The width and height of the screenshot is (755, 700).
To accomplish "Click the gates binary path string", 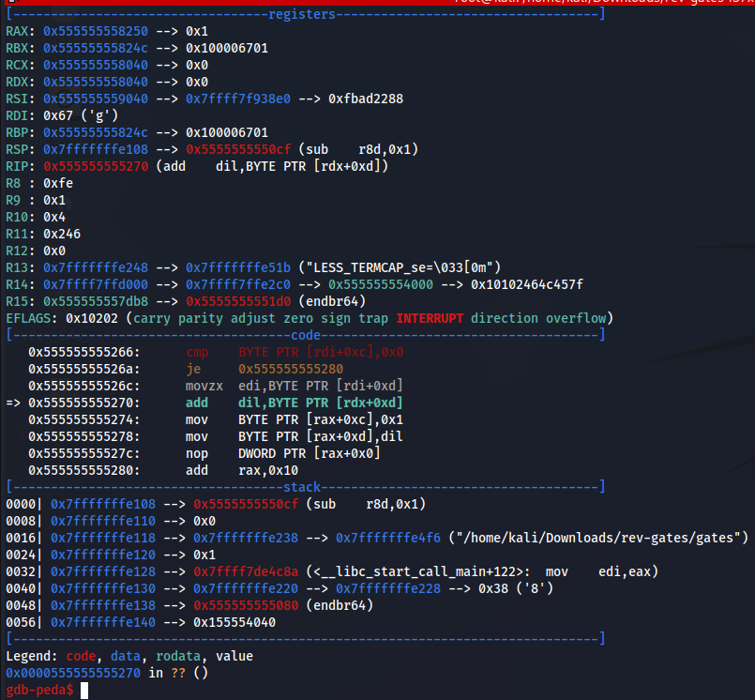I will coord(598,538).
